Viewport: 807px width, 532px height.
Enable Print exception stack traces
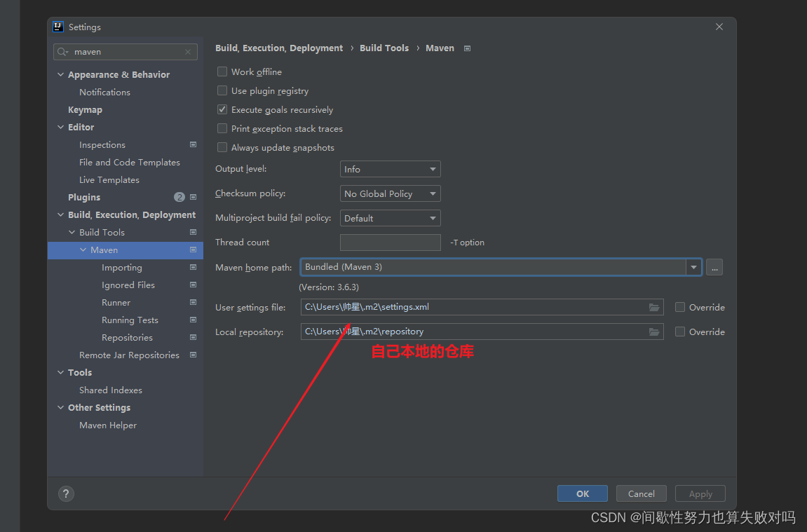point(222,129)
